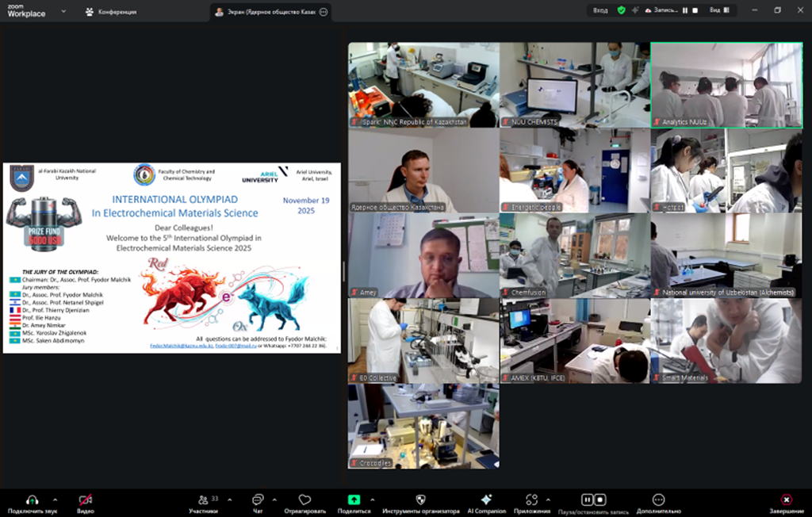Click the red Завершение (End) button
The height and width of the screenshot is (517, 812).
tap(786, 500)
